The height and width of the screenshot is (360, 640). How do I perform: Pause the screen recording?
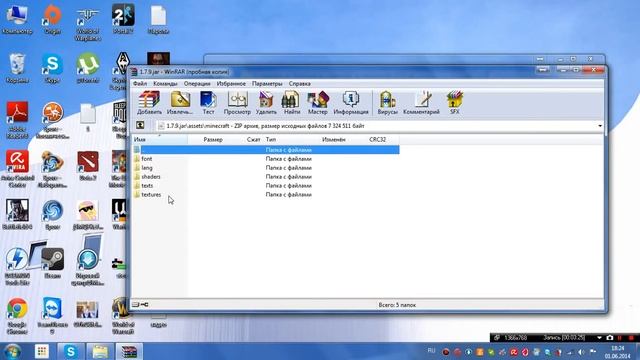(620, 338)
